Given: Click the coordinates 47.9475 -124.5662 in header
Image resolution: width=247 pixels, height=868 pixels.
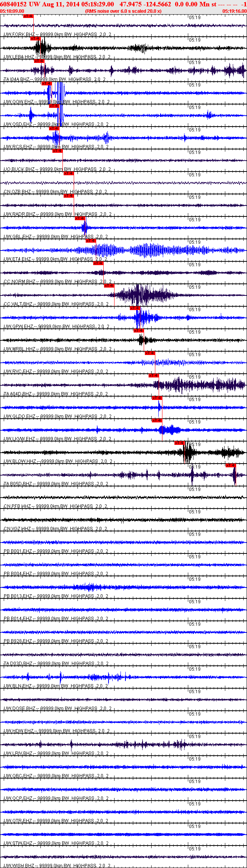Looking at the screenshot, I should tap(145, 4).
